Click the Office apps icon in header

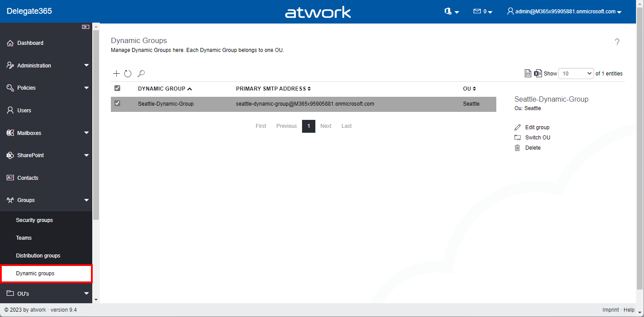click(448, 12)
